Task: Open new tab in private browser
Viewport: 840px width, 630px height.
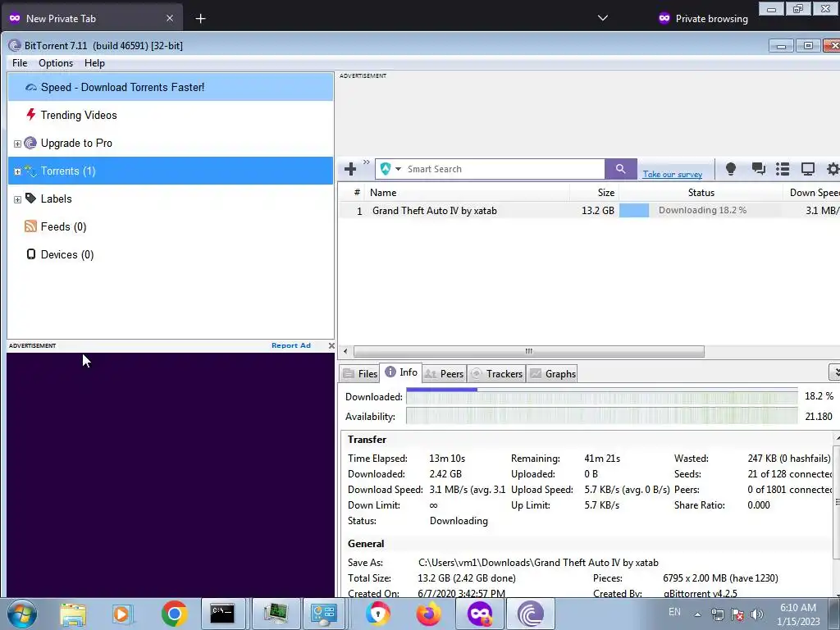Action: click(x=200, y=19)
